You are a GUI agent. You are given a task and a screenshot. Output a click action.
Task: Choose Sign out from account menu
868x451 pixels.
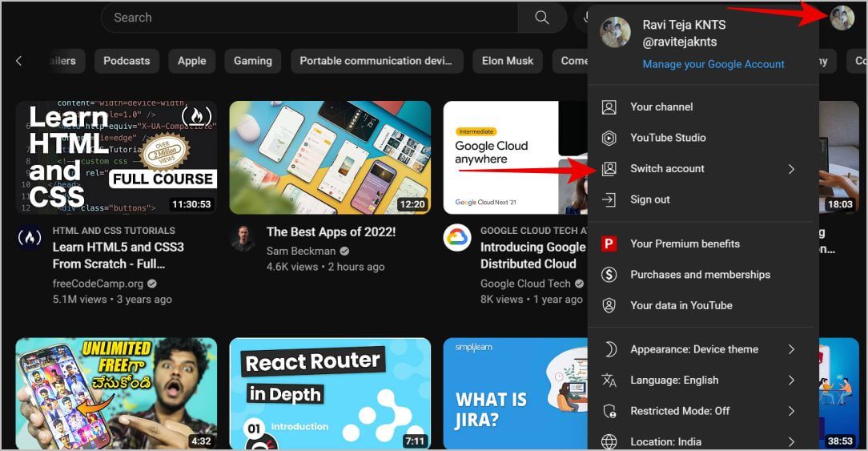coord(703,200)
